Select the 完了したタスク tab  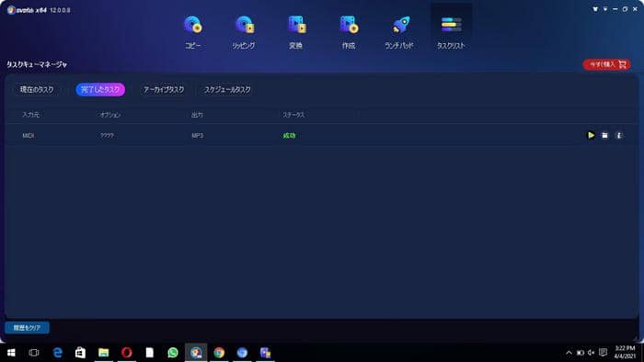click(100, 89)
